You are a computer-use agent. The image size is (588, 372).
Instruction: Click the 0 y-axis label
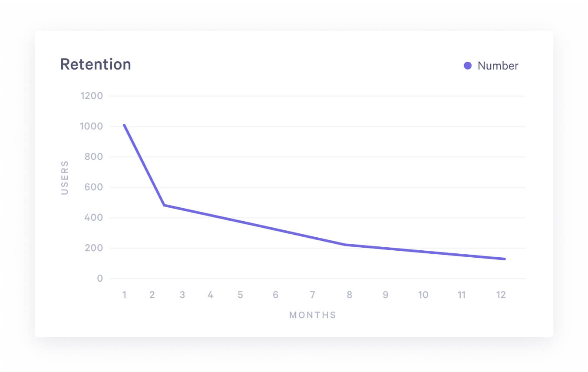(100, 279)
